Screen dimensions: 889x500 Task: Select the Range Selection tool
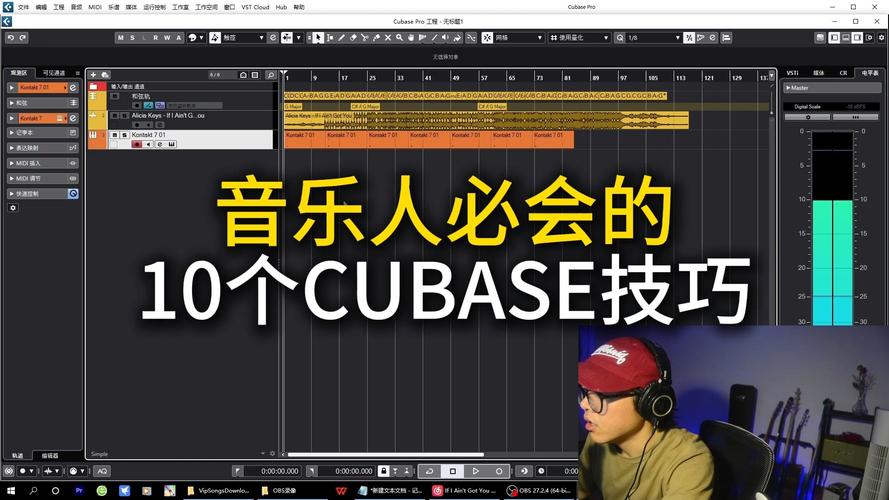point(330,37)
